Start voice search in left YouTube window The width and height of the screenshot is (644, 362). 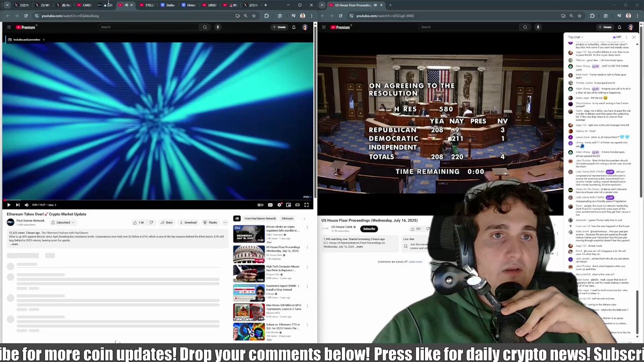[218, 27]
